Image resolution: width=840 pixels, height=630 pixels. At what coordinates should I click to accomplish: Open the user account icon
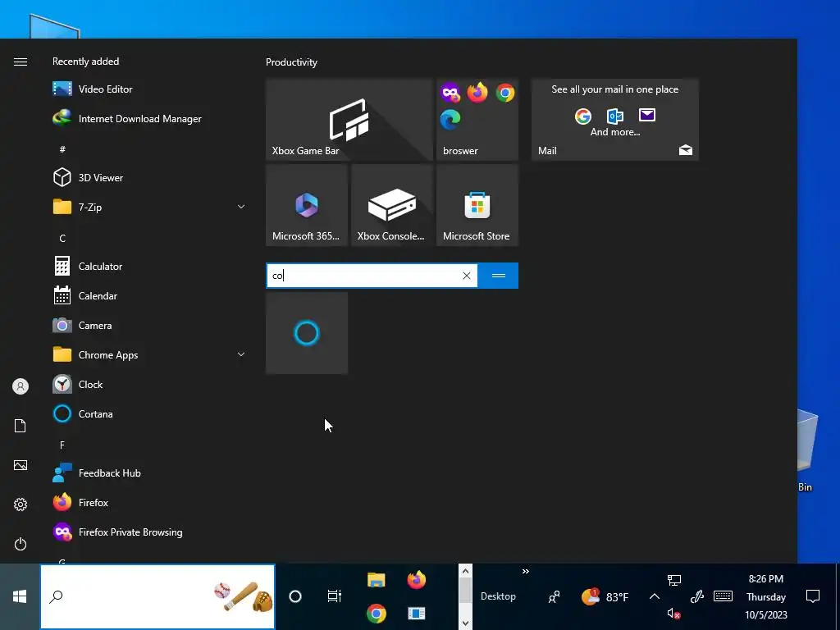pos(21,386)
